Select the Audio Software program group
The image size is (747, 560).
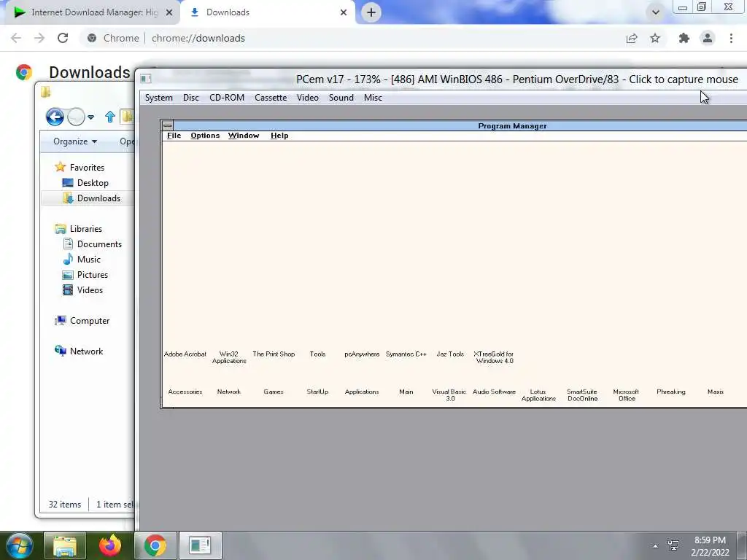coord(494,392)
